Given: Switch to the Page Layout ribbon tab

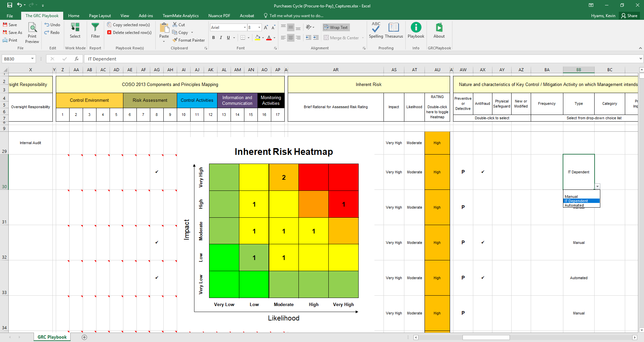Looking at the screenshot, I should click(100, 16).
